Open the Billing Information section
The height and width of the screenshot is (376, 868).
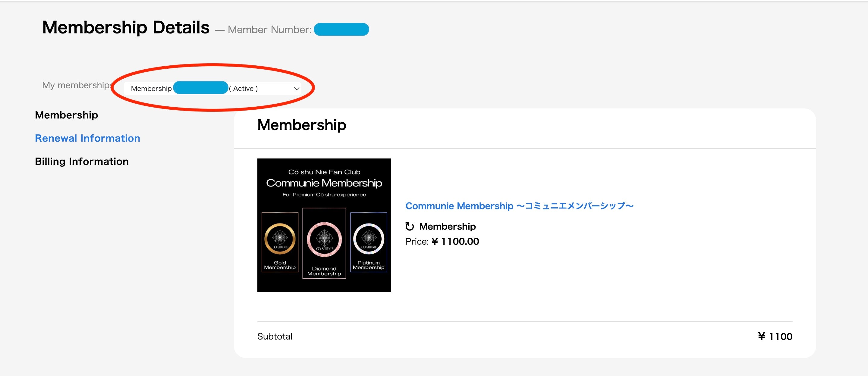pos(82,161)
